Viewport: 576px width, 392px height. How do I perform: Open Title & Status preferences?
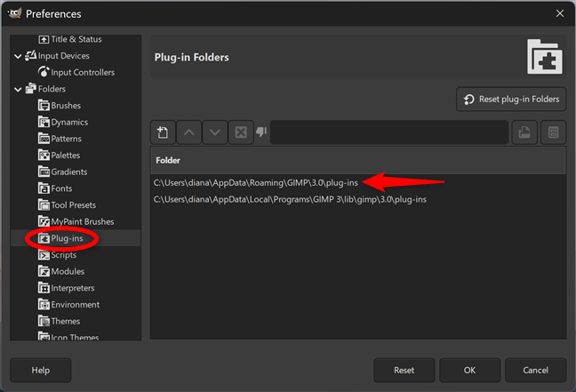(70, 39)
